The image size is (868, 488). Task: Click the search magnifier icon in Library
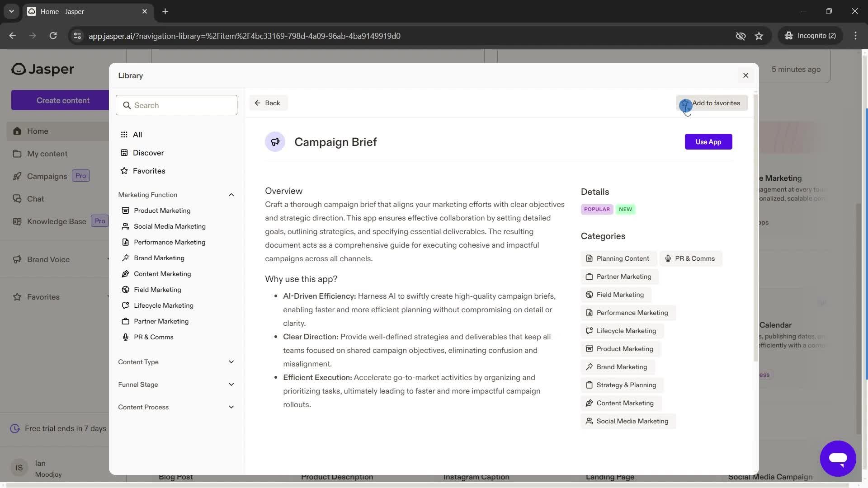(127, 105)
